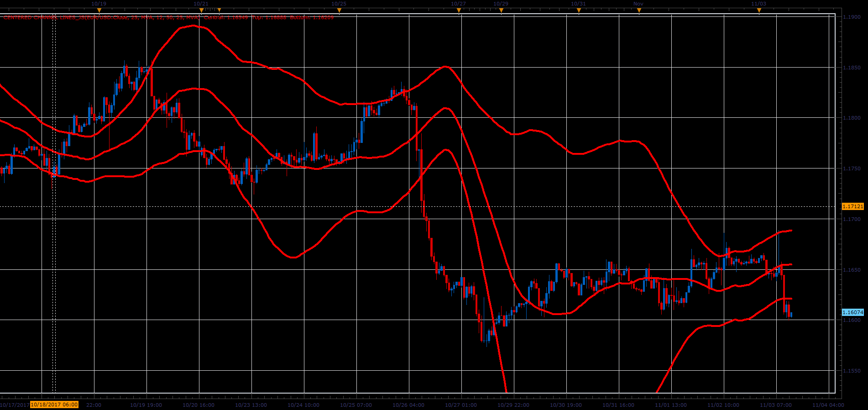Select the orange marker under 10/29
This screenshot has height=410, width=868.
coord(501,10)
